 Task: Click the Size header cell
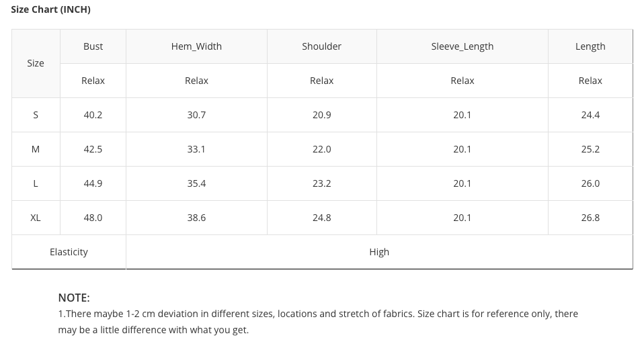tap(36, 63)
